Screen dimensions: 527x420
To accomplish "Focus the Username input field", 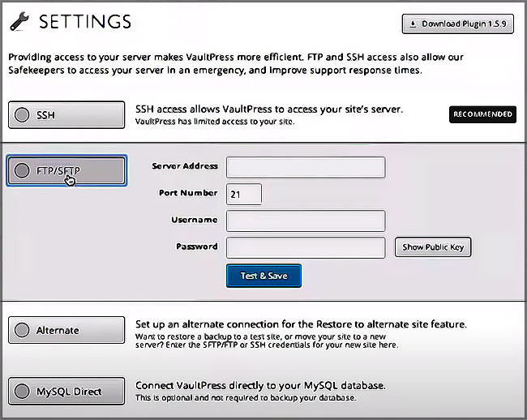I will coord(306,221).
